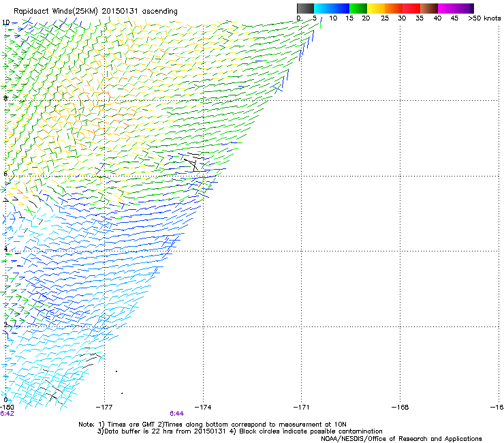Image resolution: width=504 pixels, height=443 pixels.
Task: Click the brown 35-40 knots color swatch
Action: 429,8
